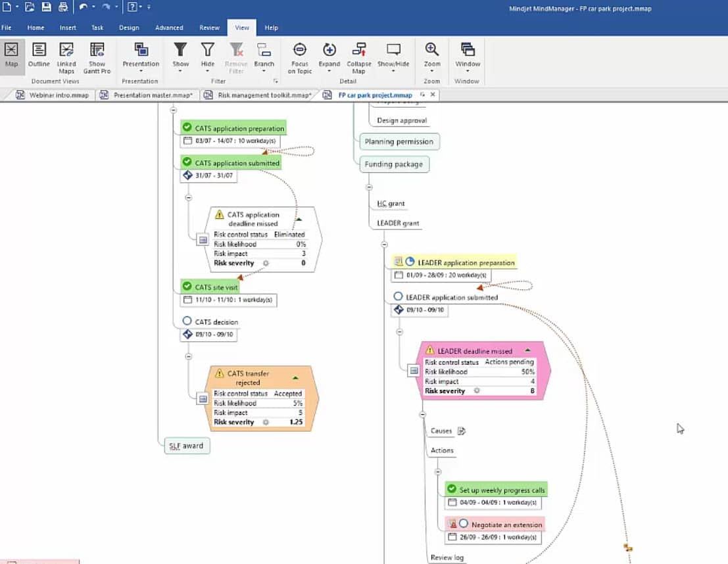728x564 pixels.
Task: Open the File menu
Action: pyautogui.click(x=7, y=28)
